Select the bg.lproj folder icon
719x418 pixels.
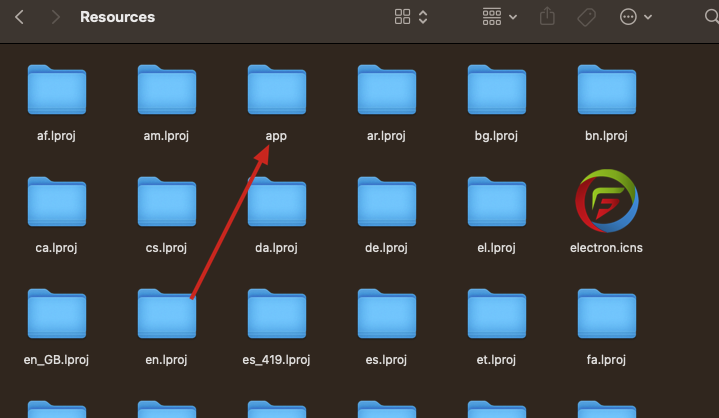point(497,89)
